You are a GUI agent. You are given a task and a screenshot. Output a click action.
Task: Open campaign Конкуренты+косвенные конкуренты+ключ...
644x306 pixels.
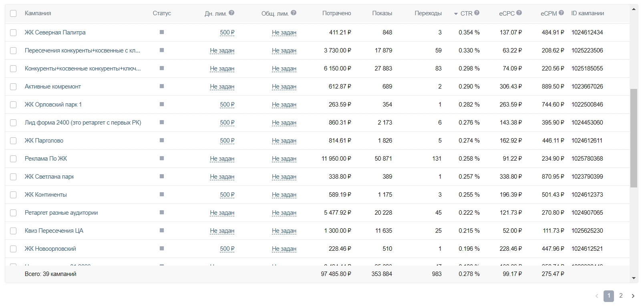83,68
